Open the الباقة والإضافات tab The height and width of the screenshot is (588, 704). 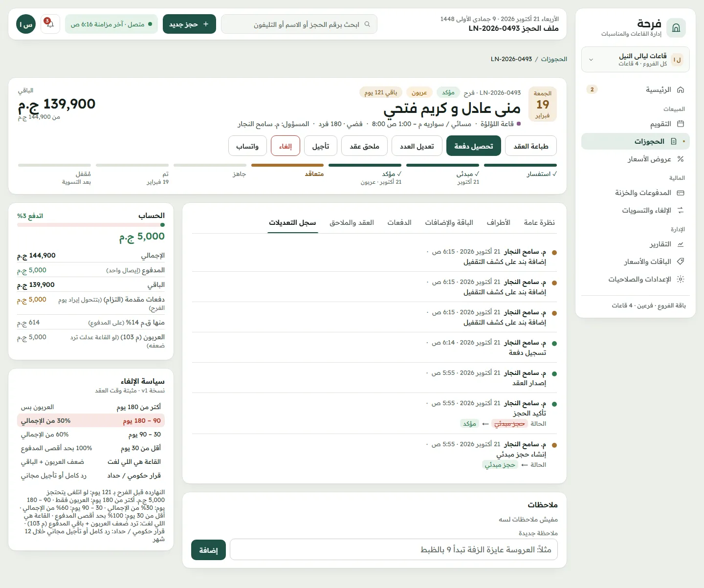(449, 223)
